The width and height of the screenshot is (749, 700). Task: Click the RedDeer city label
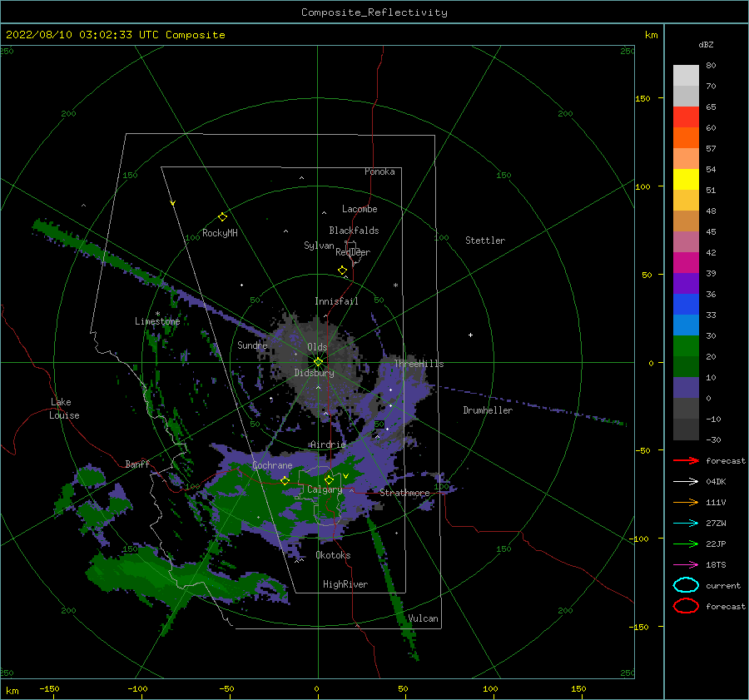[x=353, y=252]
